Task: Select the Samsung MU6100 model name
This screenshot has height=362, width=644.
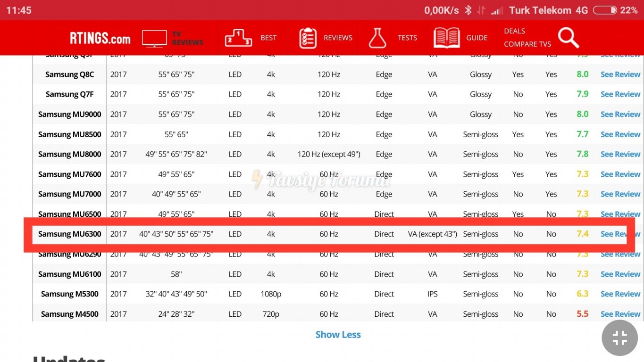Action: pyautogui.click(x=70, y=274)
